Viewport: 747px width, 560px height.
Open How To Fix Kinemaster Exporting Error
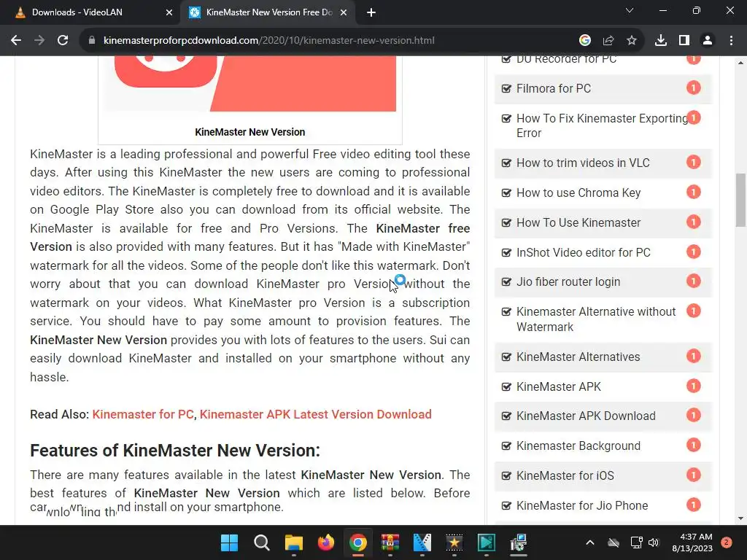pos(602,125)
